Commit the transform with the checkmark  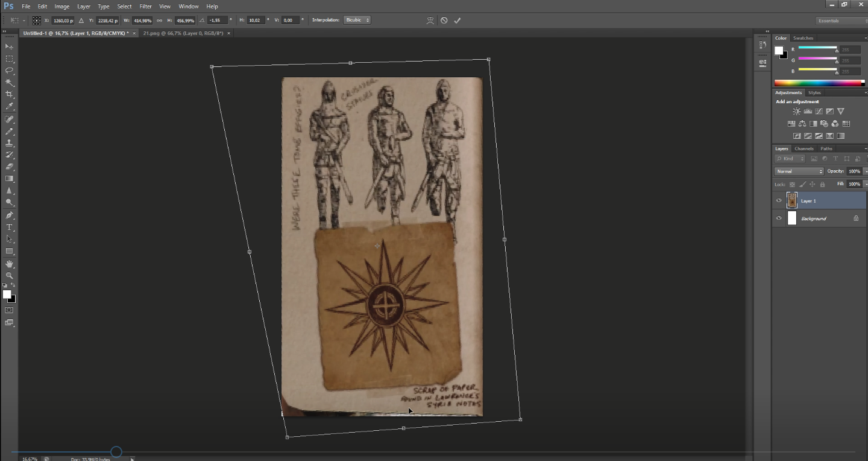[x=457, y=20]
